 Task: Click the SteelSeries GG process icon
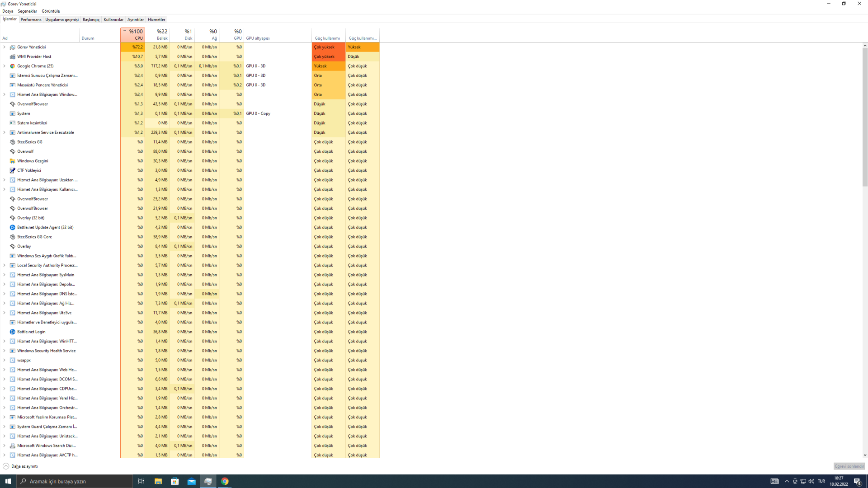13,142
